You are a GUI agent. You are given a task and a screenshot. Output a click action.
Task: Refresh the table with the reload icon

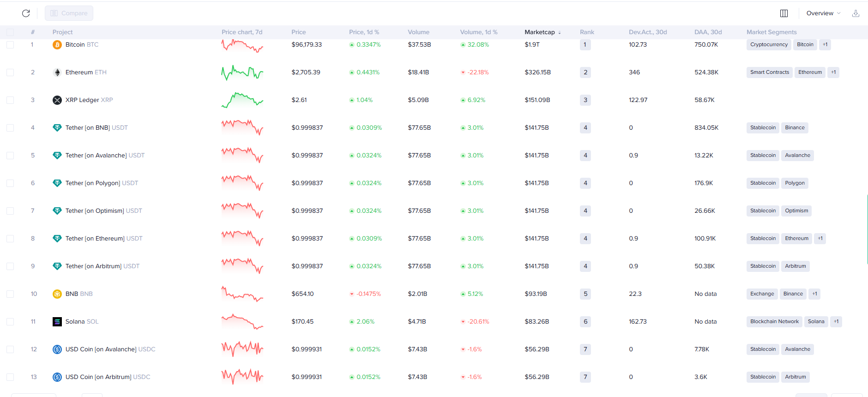(x=26, y=13)
